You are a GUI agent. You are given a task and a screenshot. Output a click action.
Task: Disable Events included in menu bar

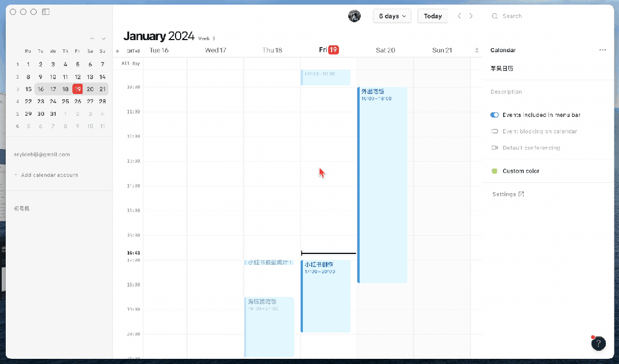pos(495,115)
